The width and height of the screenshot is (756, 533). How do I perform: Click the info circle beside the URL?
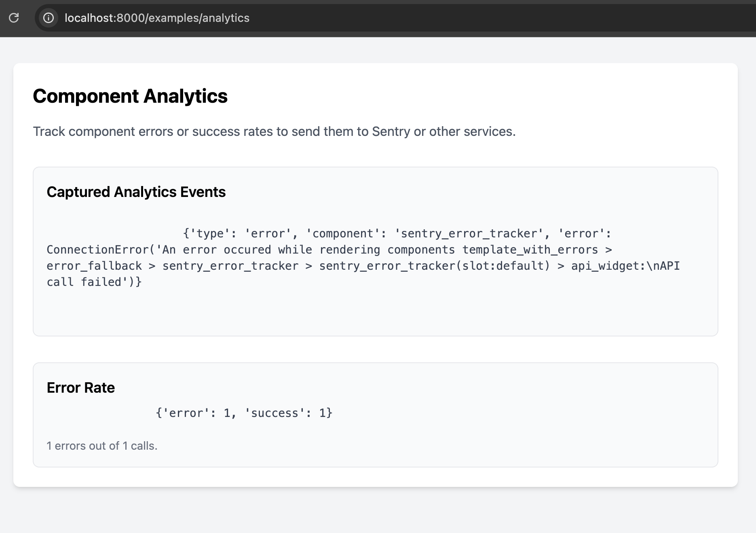click(x=49, y=18)
